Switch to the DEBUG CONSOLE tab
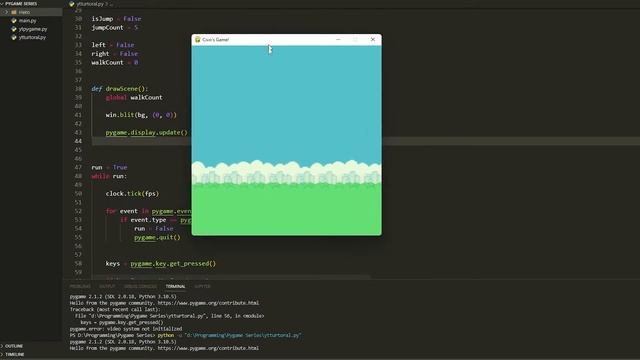Image resolution: width=640 pixels, height=360 pixels. point(140,287)
